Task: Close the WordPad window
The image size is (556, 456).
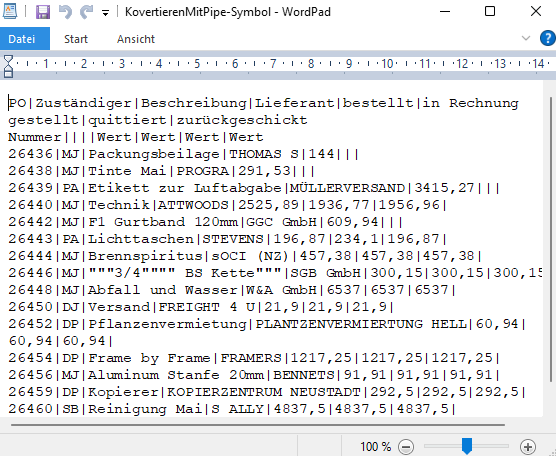Action: [536, 12]
